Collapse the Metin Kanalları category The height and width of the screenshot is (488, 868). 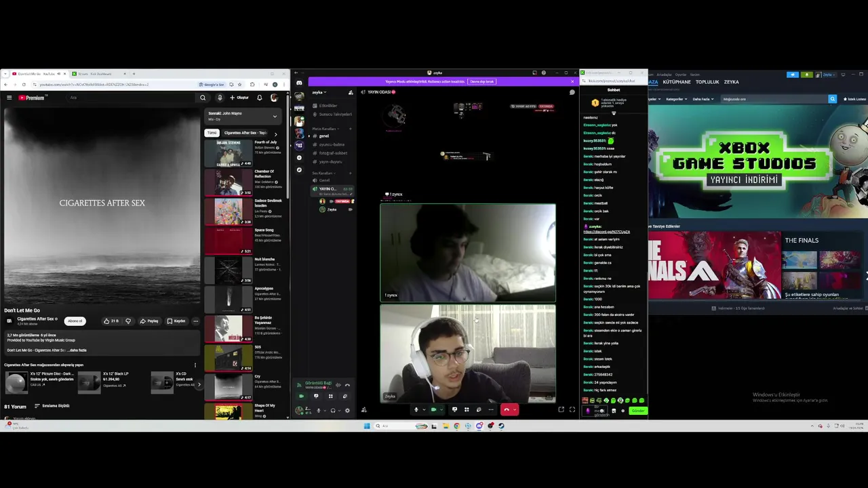(x=324, y=128)
